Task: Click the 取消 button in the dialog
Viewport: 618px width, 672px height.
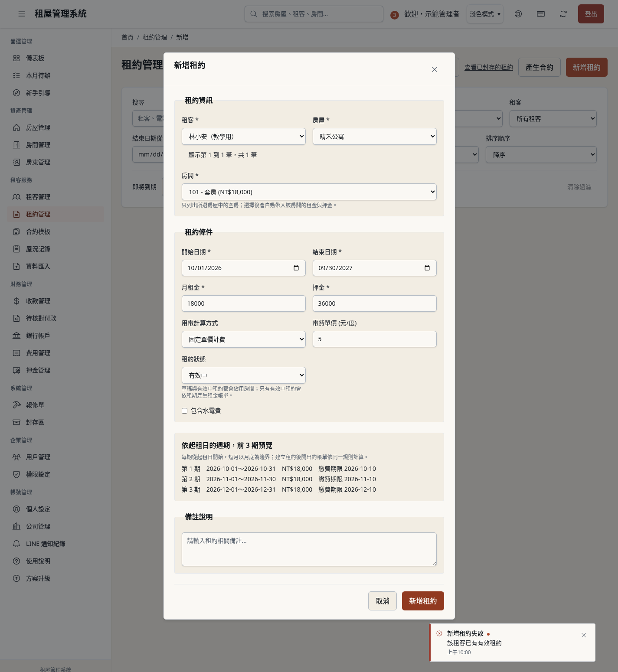Action: pos(383,601)
